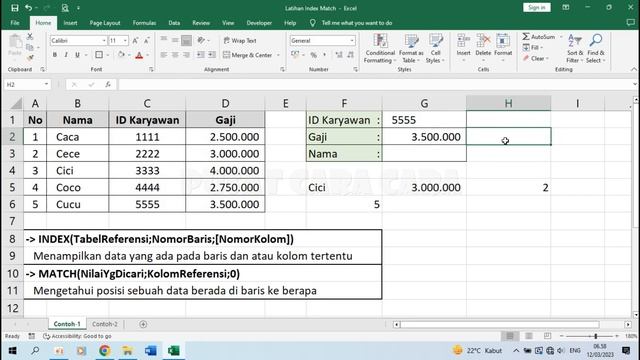Image resolution: width=640 pixels, height=360 pixels.
Task: Apply the Format Painter brush
Action: coord(30,58)
